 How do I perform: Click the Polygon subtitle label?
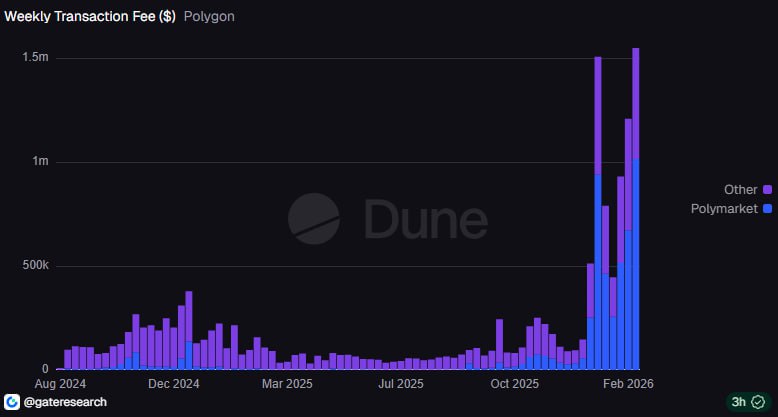coord(210,17)
